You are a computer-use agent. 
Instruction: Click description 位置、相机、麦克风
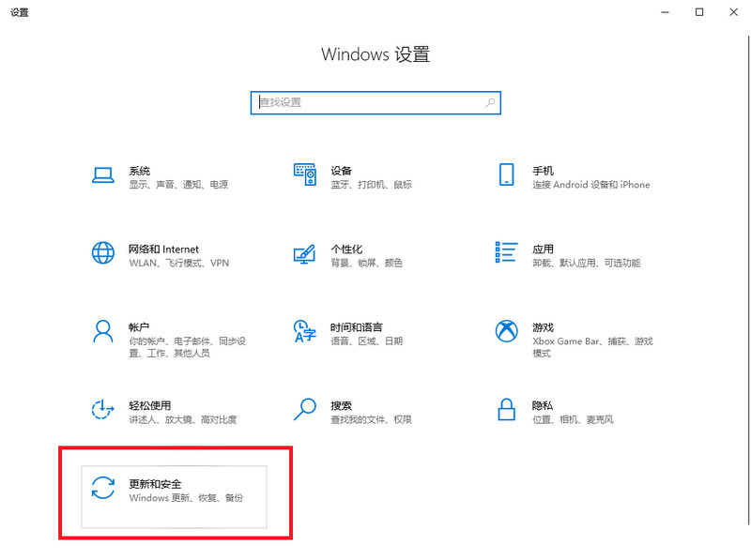click(x=573, y=419)
